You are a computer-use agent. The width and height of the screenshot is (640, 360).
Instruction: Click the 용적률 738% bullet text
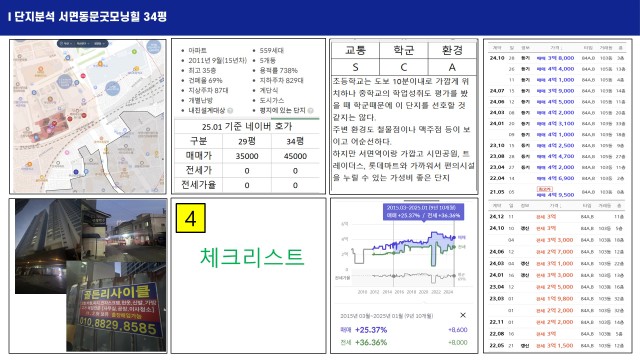click(278, 70)
